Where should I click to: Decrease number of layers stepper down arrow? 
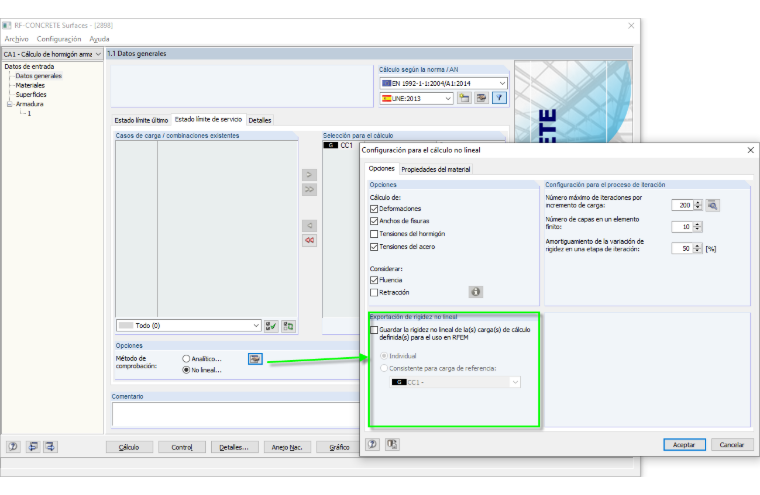tap(697, 229)
